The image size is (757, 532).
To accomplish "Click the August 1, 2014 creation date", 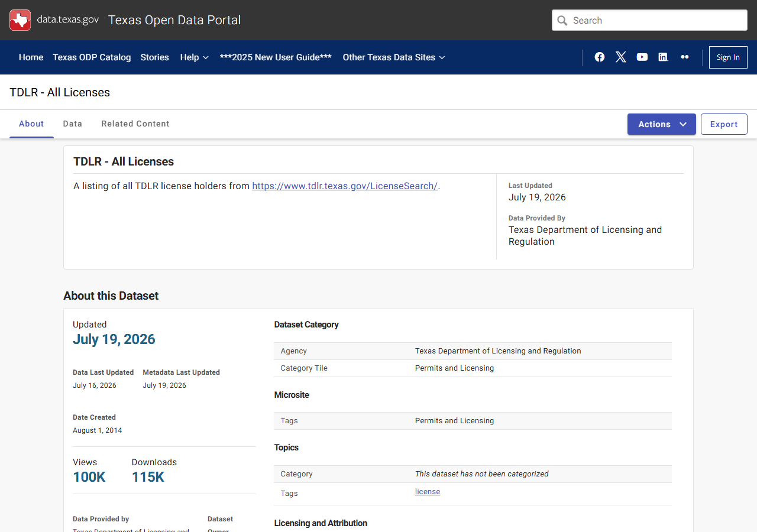I will pyautogui.click(x=98, y=430).
